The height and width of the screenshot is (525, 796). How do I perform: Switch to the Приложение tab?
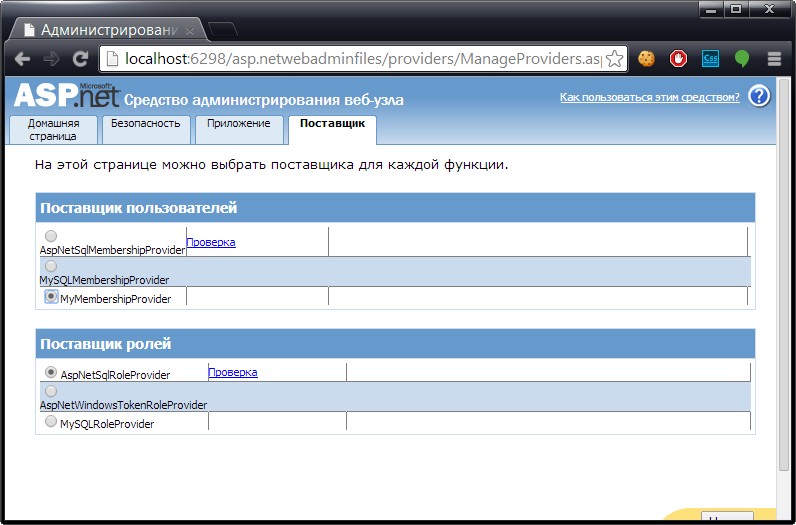pos(239,130)
